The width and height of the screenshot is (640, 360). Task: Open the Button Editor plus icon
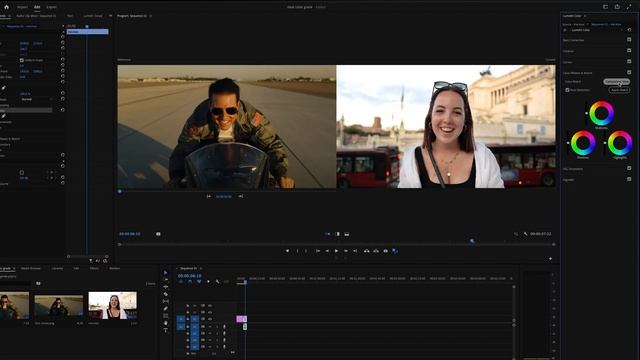point(550,259)
